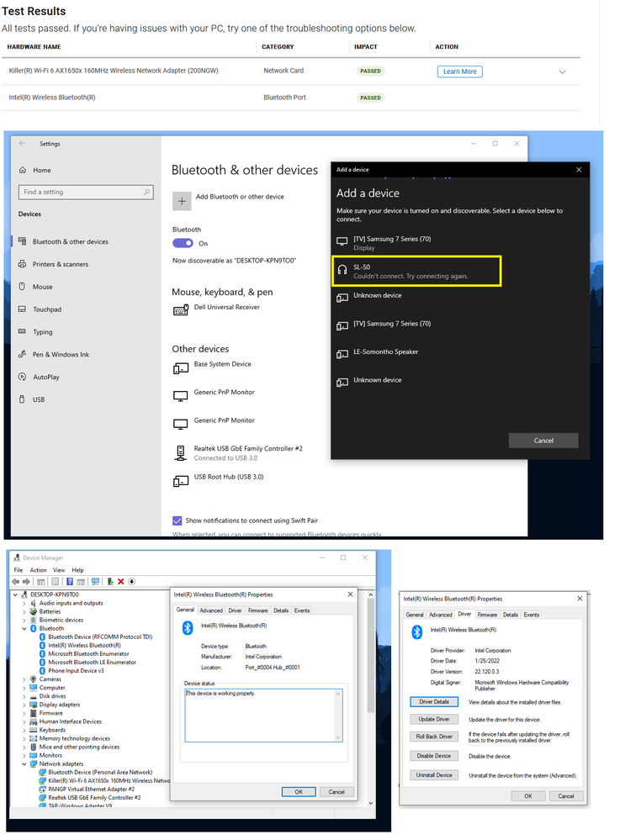This screenshot has height=840, width=641.
Task: Click the Printers & scanners sidebar icon
Action: [x=23, y=264]
